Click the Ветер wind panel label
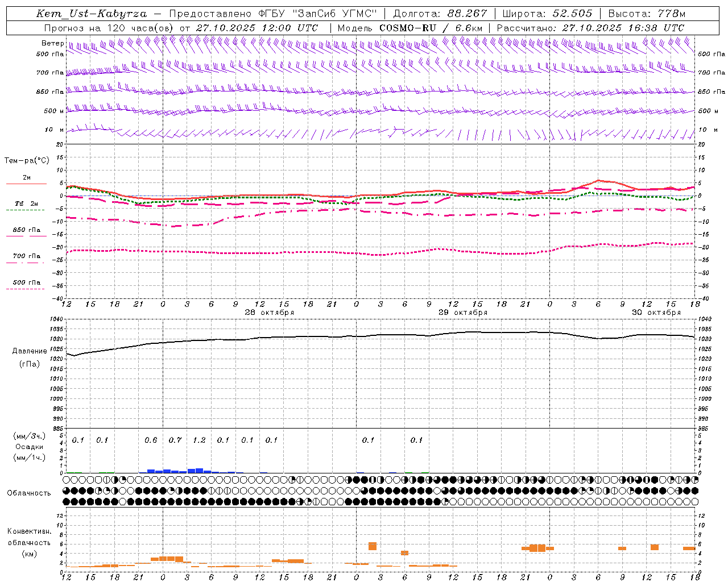Screen dimensions: 728x582 pyautogui.click(x=52, y=43)
